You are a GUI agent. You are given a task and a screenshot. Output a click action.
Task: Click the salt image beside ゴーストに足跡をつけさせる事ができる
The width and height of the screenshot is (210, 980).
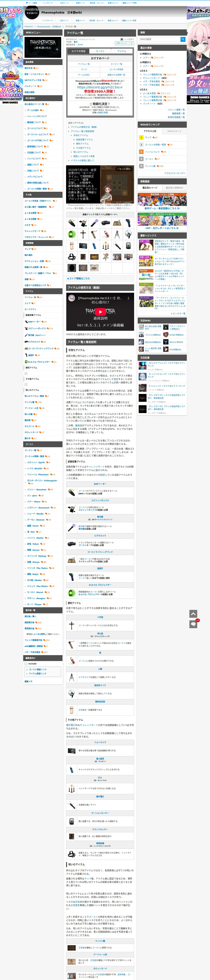click(72, 661)
